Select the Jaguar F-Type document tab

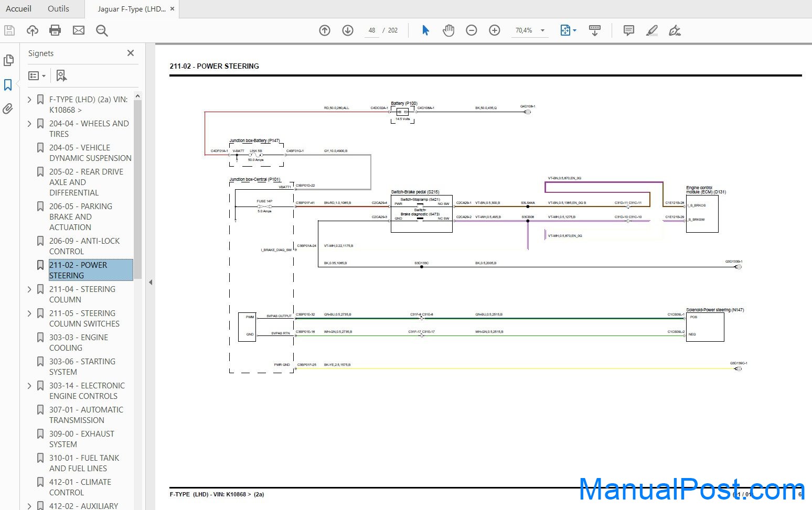[x=132, y=9]
